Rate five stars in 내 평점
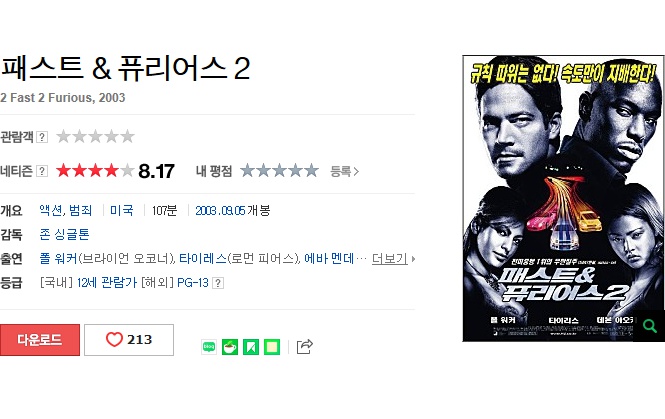Viewport: 665px width, 419px height. (311, 170)
